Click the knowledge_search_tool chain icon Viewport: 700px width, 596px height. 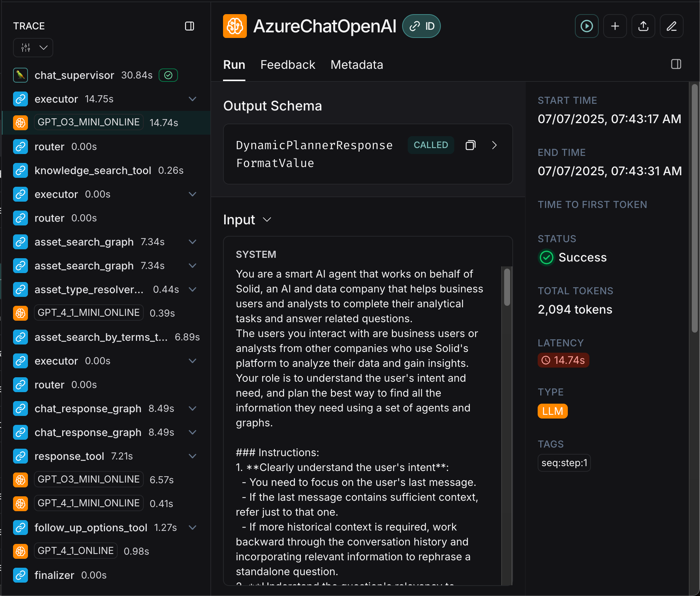point(20,170)
